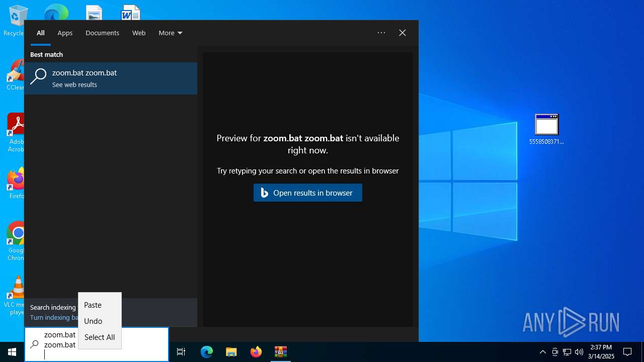Viewport: 644px width, 362px height.
Task: Open the Word document on desktop
Action: (130, 13)
